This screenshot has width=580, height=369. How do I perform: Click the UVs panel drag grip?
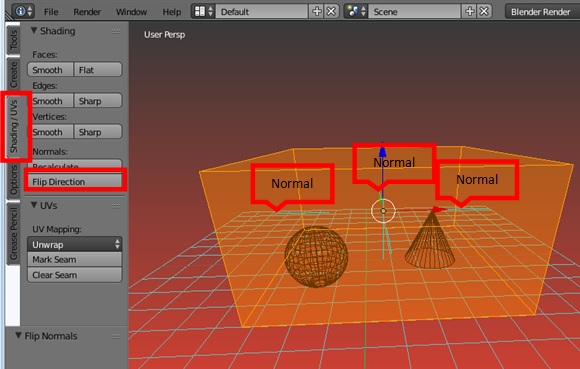coord(116,206)
